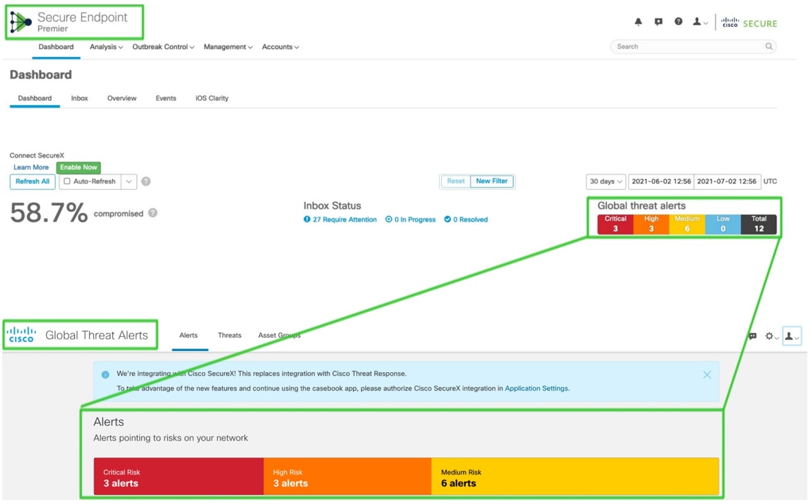
Task: Click the Critical 3 alerts tile
Action: 615,224
